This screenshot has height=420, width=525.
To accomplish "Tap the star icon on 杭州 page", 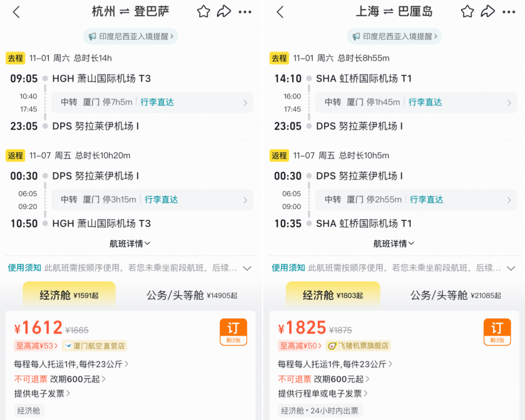I will (203, 11).
